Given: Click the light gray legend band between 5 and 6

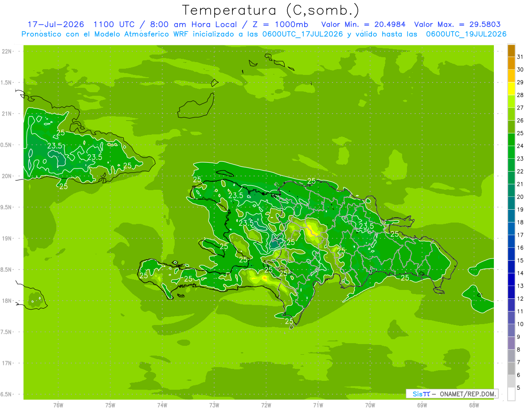Looking at the screenshot, I should [x=511, y=381].
